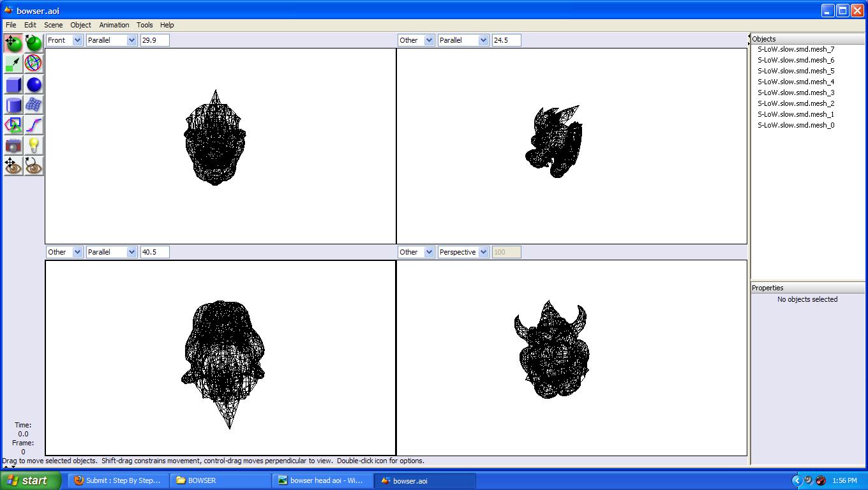The image size is (868, 490).
Task: Click the Time 0.0 readout
Action: click(23, 429)
